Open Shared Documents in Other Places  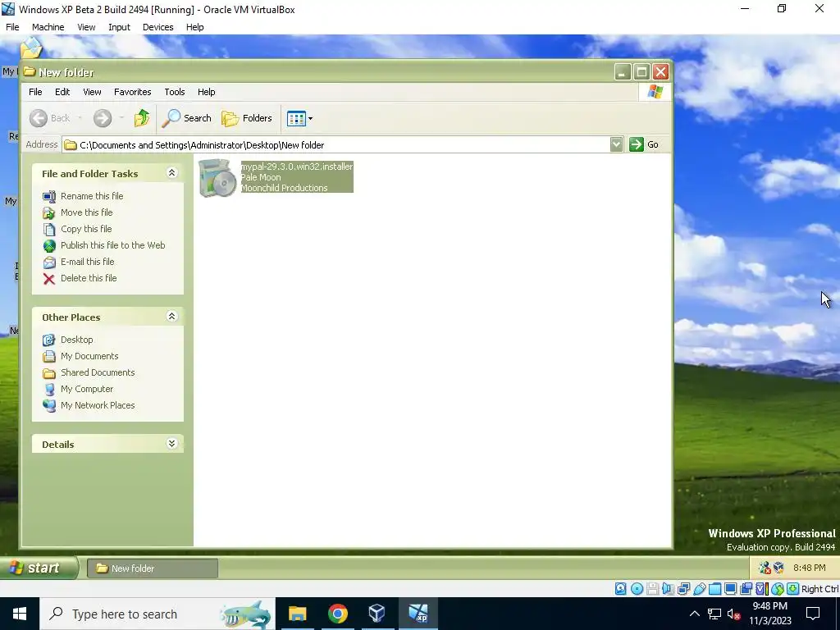(x=98, y=372)
